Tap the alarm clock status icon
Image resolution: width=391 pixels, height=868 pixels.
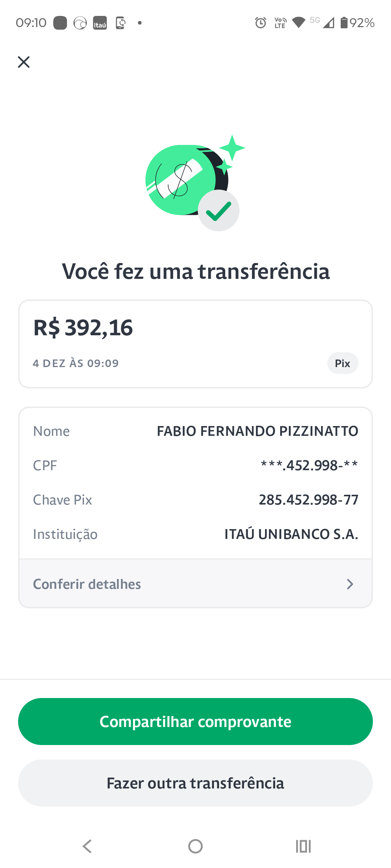(261, 23)
